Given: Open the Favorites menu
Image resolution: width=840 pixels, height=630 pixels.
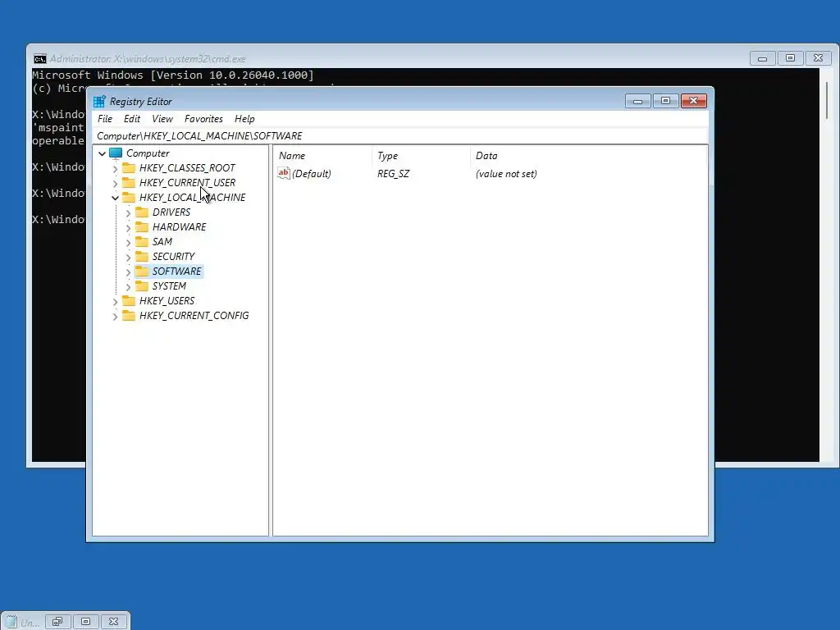Looking at the screenshot, I should click(203, 119).
